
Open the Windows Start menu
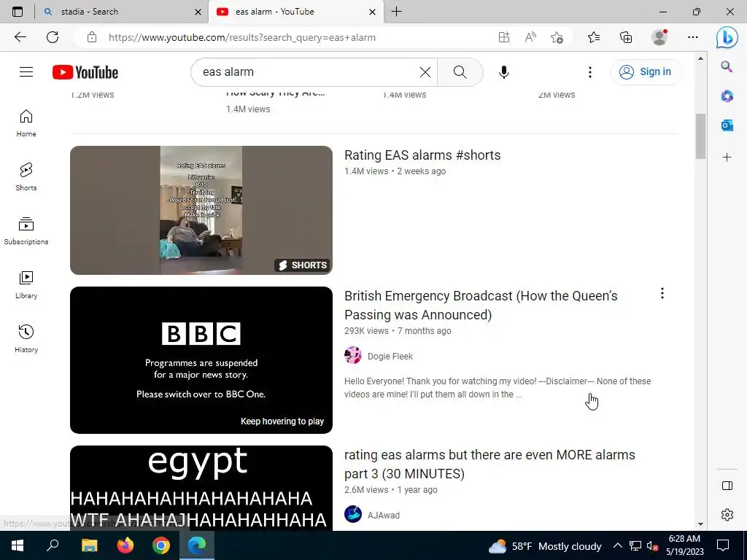[18, 545]
